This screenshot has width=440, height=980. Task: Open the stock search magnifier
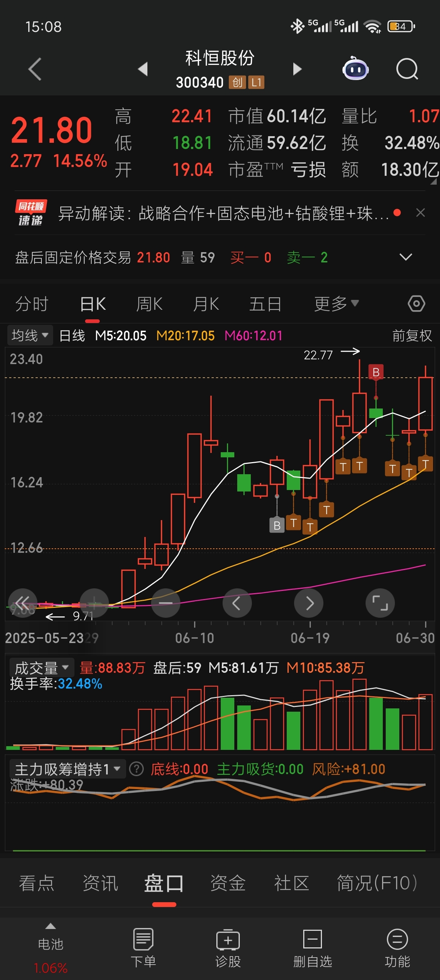point(407,69)
